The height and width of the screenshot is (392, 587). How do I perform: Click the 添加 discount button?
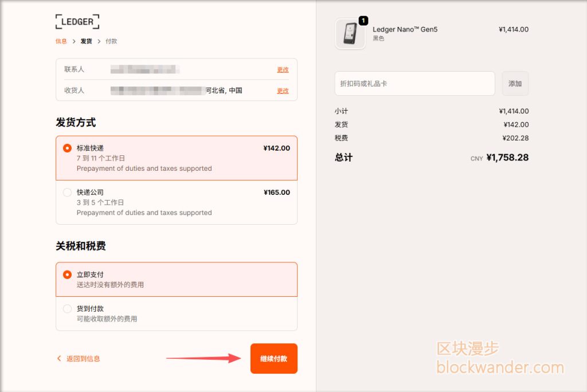(515, 84)
